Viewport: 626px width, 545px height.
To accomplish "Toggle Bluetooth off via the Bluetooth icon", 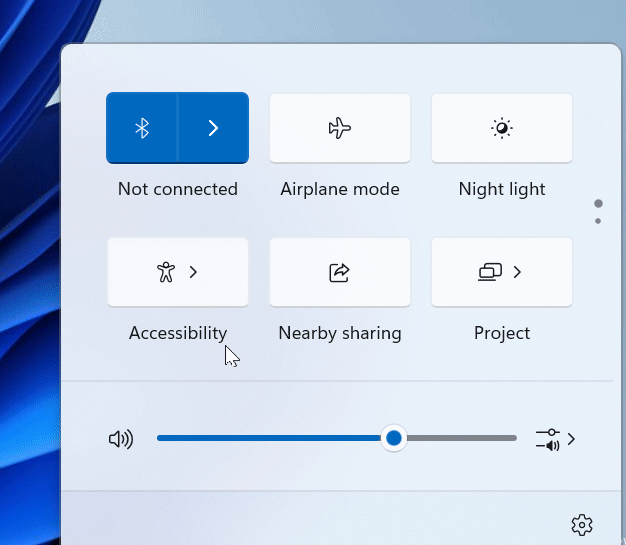I will [x=142, y=128].
